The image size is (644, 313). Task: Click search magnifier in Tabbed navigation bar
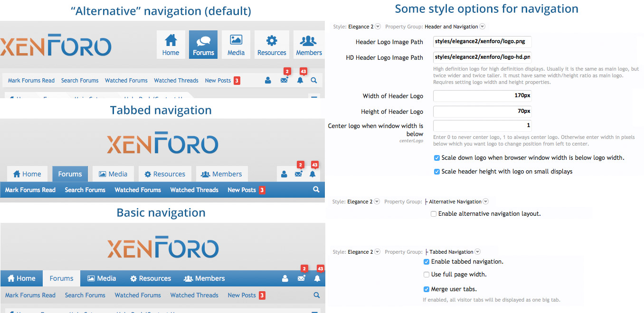316,190
